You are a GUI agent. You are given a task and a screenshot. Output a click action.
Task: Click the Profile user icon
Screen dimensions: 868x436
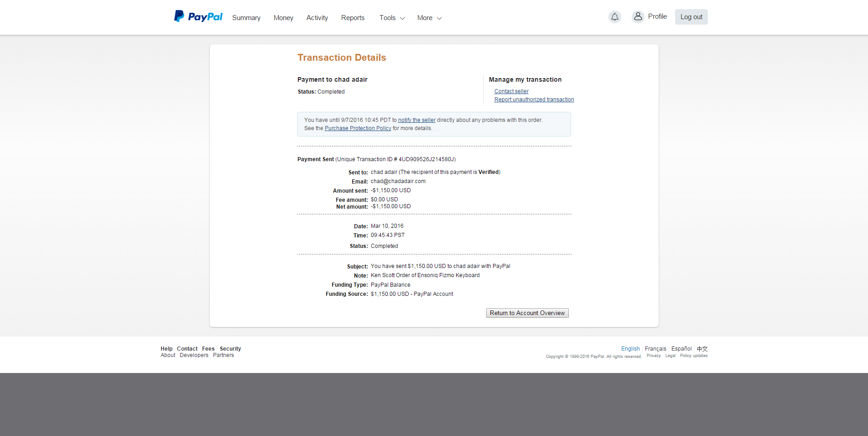(638, 16)
